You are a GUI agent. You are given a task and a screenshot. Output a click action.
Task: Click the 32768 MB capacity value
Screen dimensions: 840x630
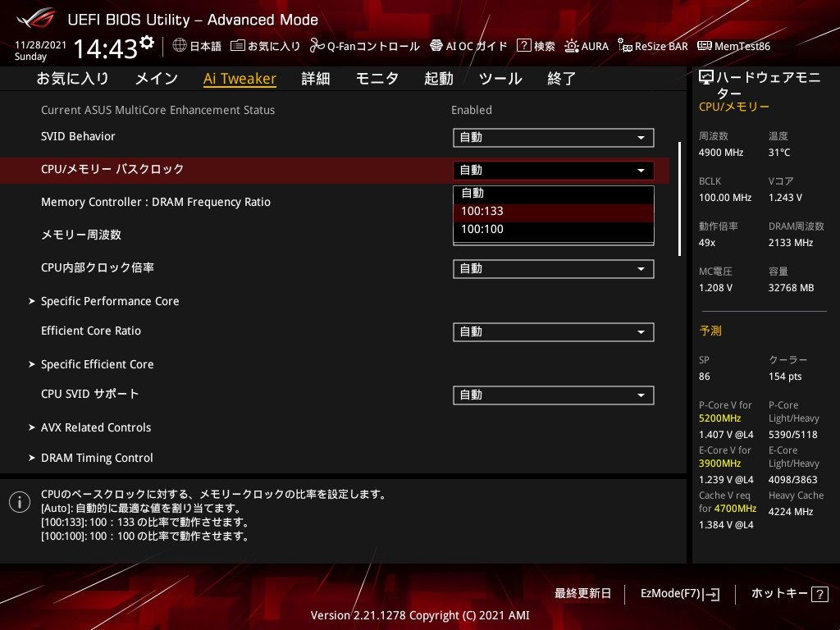pos(791,288)
